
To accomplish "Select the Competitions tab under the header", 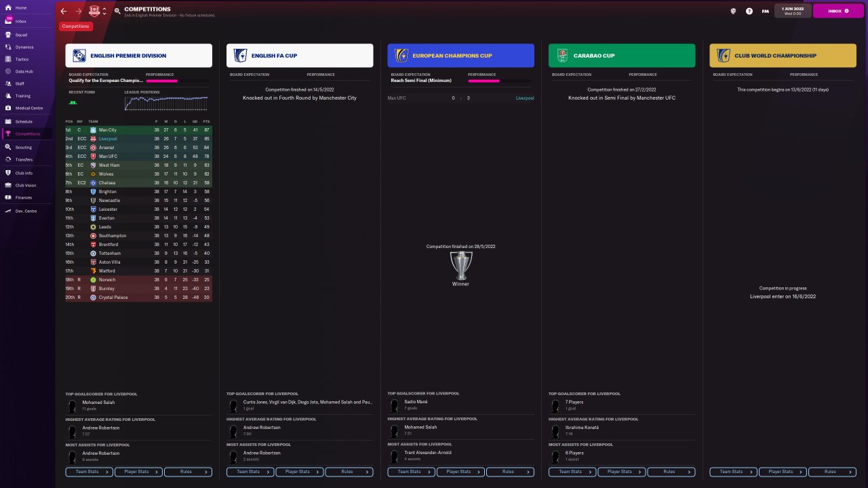I will [75, 26].
